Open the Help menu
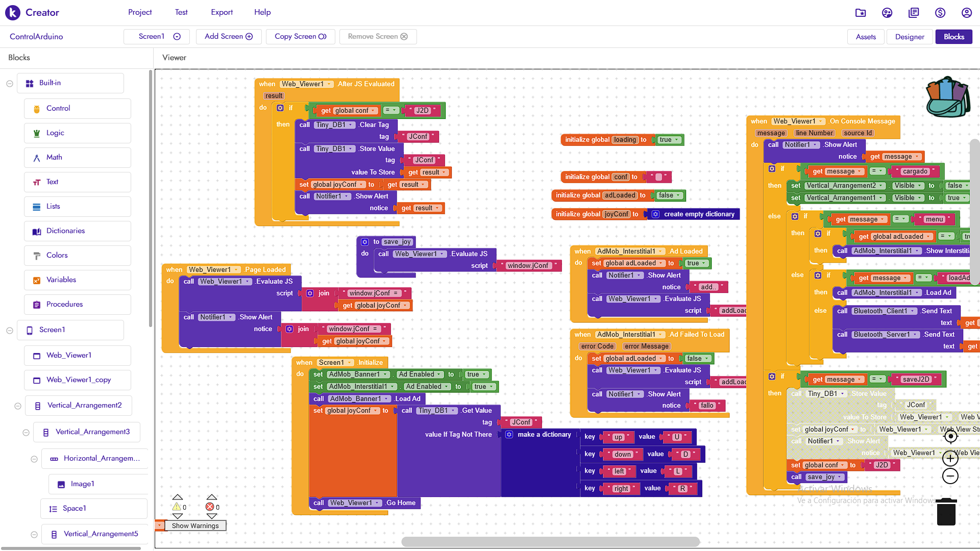This screenshot has height=551, width=980. tap(262, 12)
